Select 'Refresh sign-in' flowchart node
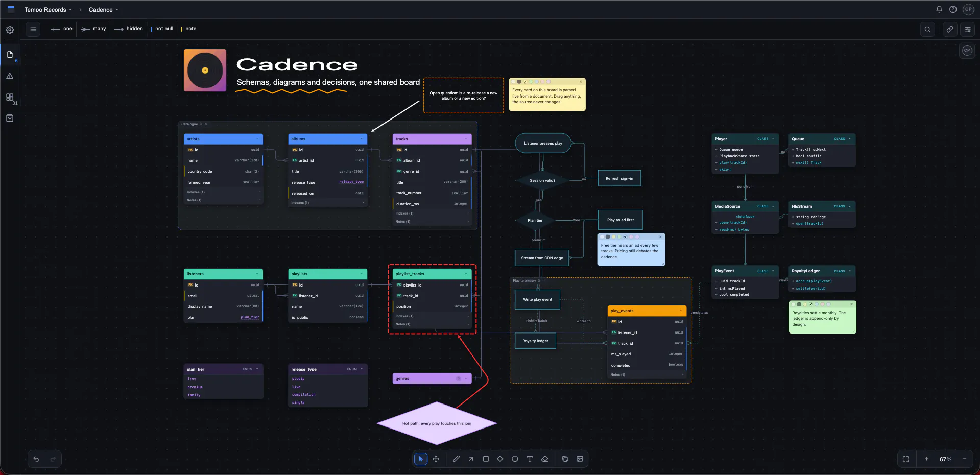 pos(619,178)
